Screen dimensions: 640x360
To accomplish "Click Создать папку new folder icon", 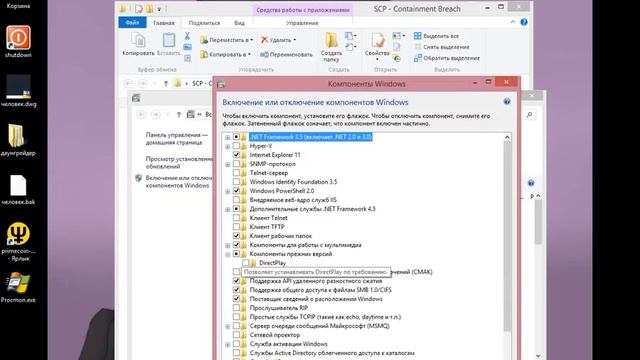I will 331,47.
